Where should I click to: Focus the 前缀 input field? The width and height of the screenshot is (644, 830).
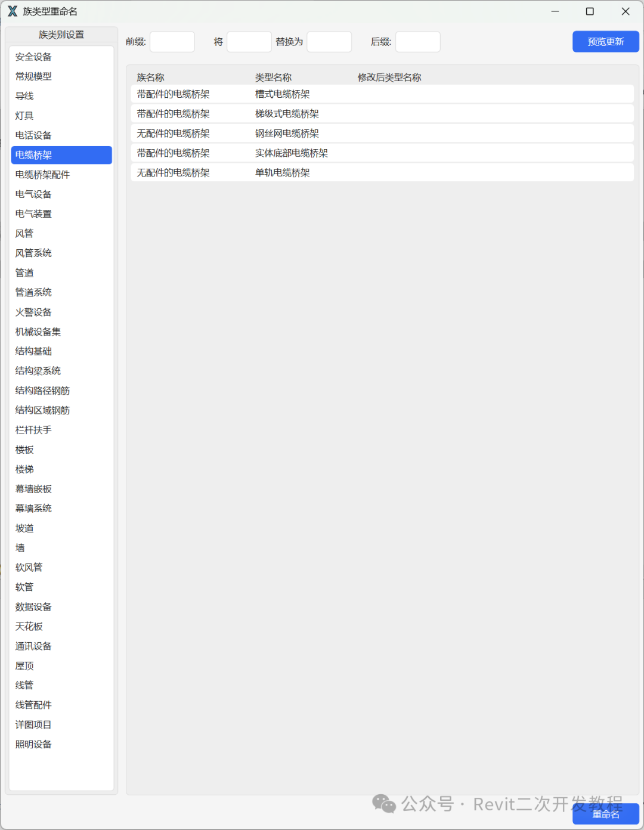[x=172, y=42]
